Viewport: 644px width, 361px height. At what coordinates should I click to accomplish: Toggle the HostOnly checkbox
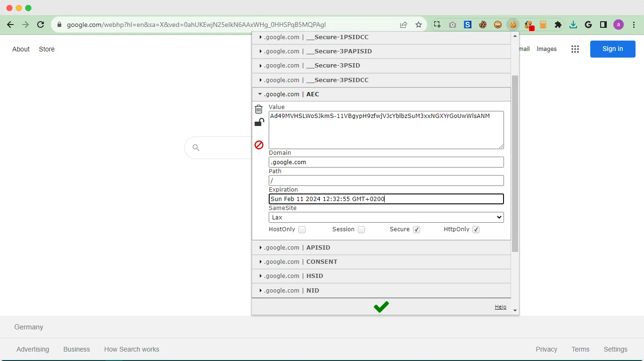(x=302, y=230)
